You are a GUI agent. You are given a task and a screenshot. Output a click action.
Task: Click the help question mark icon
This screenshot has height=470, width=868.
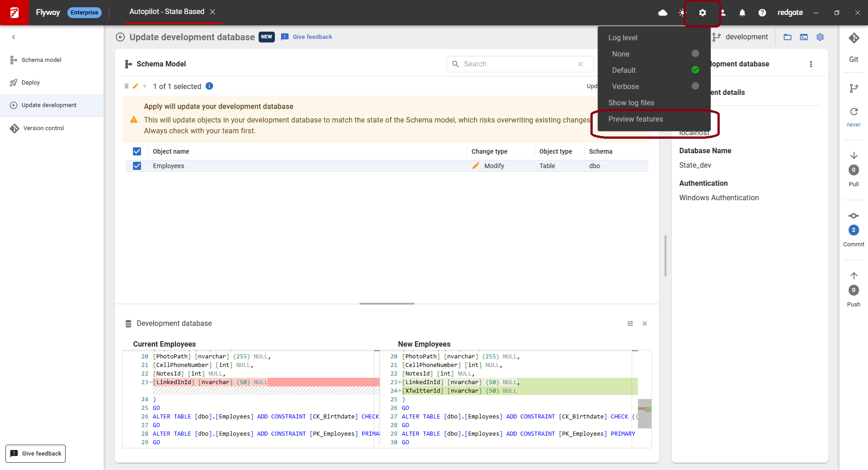[762, 13]
